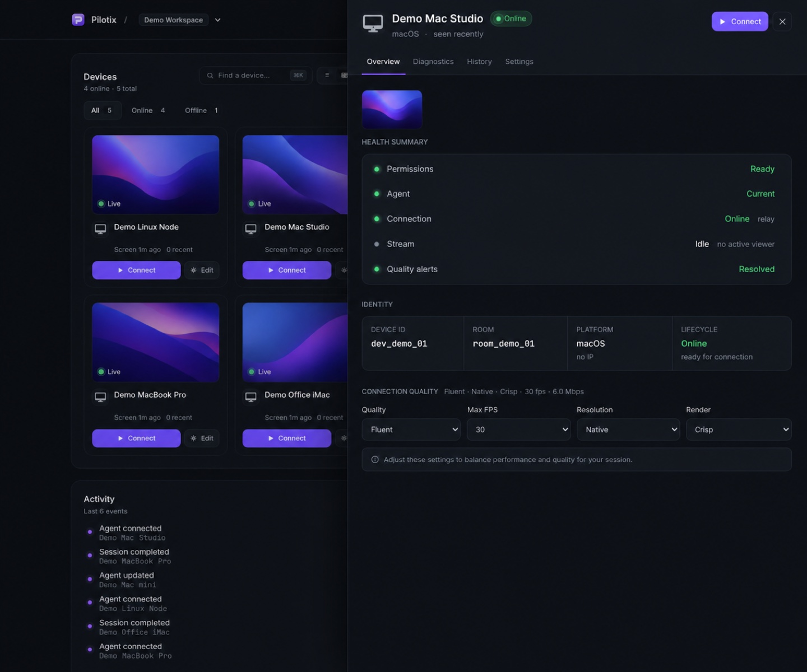Viewport: 807px width, 672px height.
Task: Filter devices by All tab
Action: pyautogui.click(x=102, y=110)
